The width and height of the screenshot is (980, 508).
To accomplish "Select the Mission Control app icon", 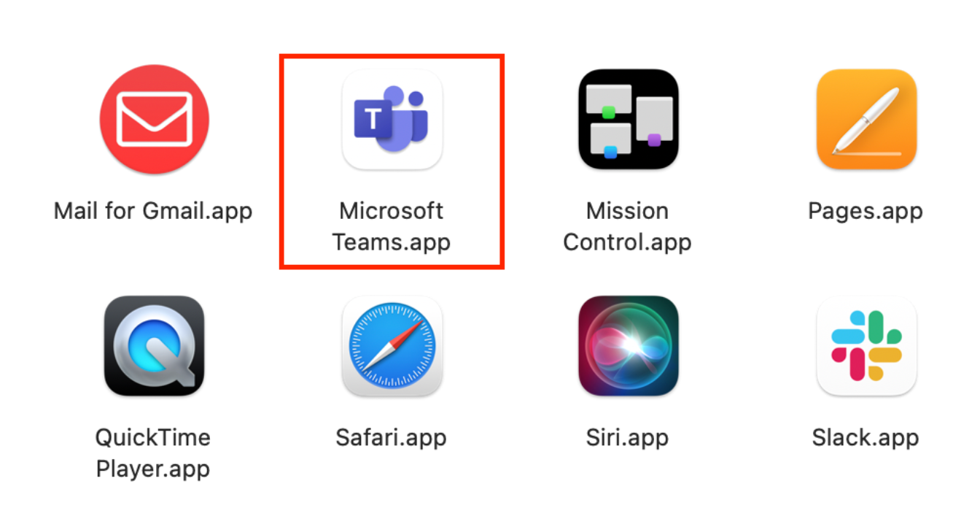I will 628,119.
